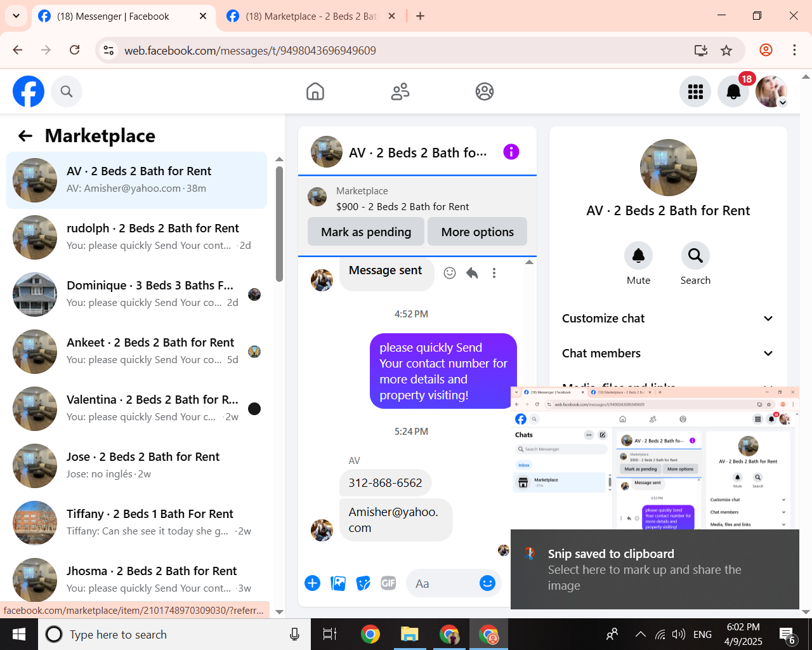This screenshot has width=812, height=650.
Task: Open account profile picture menu
Action: pyautogui.click(x=771, y=91)
